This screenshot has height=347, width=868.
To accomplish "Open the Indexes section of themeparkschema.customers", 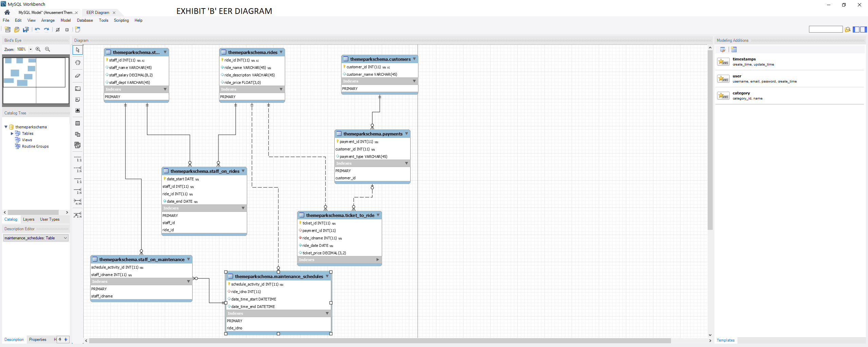I will tap(414, 81).
